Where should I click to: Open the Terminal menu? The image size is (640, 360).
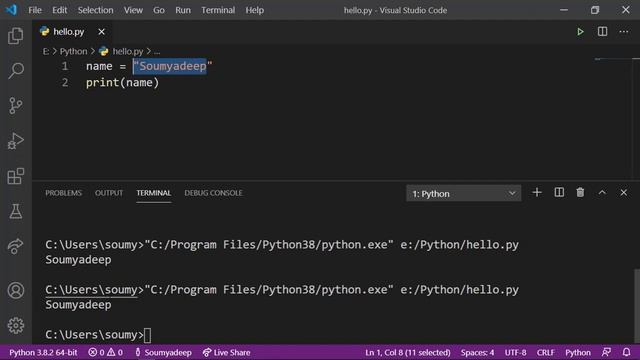pyautogui.click(x=218, y=10)
